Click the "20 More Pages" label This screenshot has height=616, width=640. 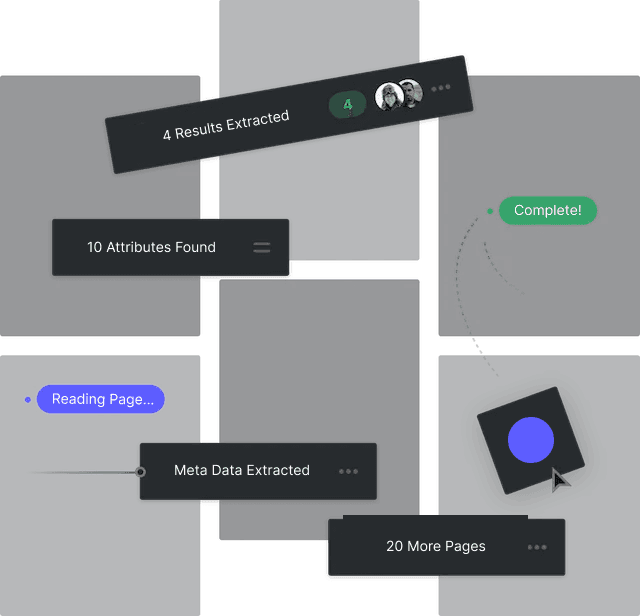pos(436,546)
